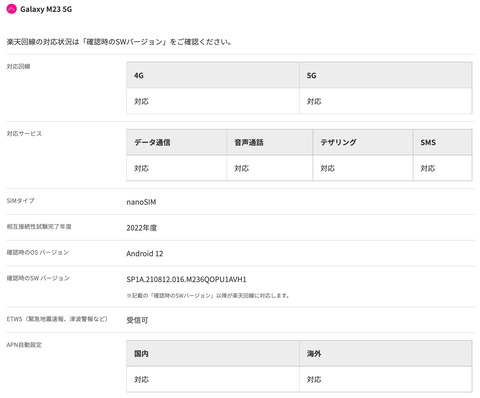Select the 対応 cell under テザリング
The image size is (480, 398).
pos(363,168)
